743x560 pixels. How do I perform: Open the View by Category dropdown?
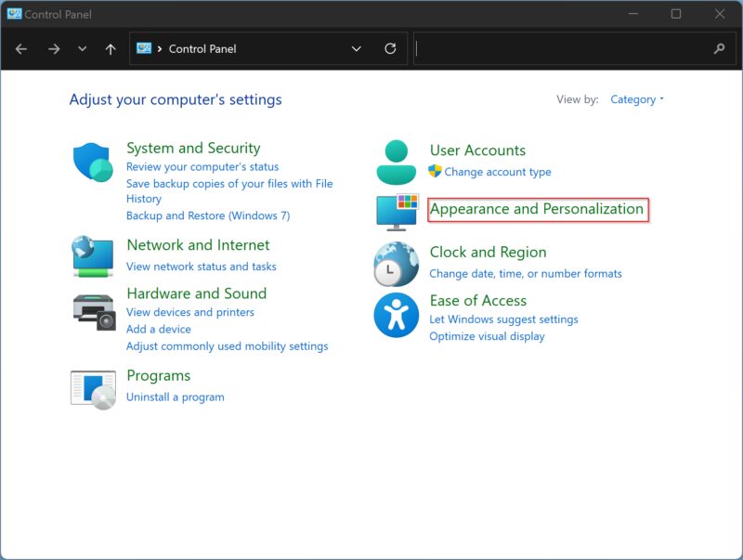(x=637, y=99)
